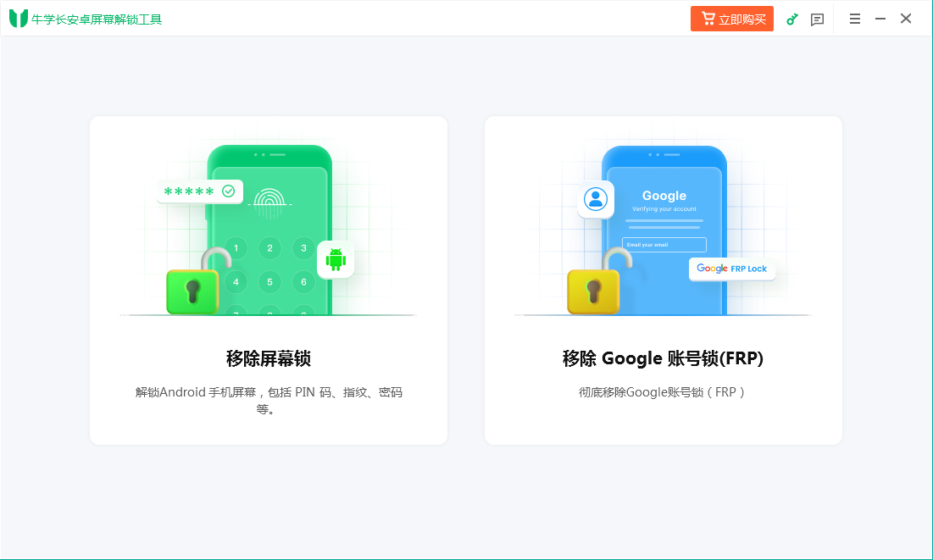The image size is (933, 560).
Task: Open the feedback message icon
Action: 817,19
